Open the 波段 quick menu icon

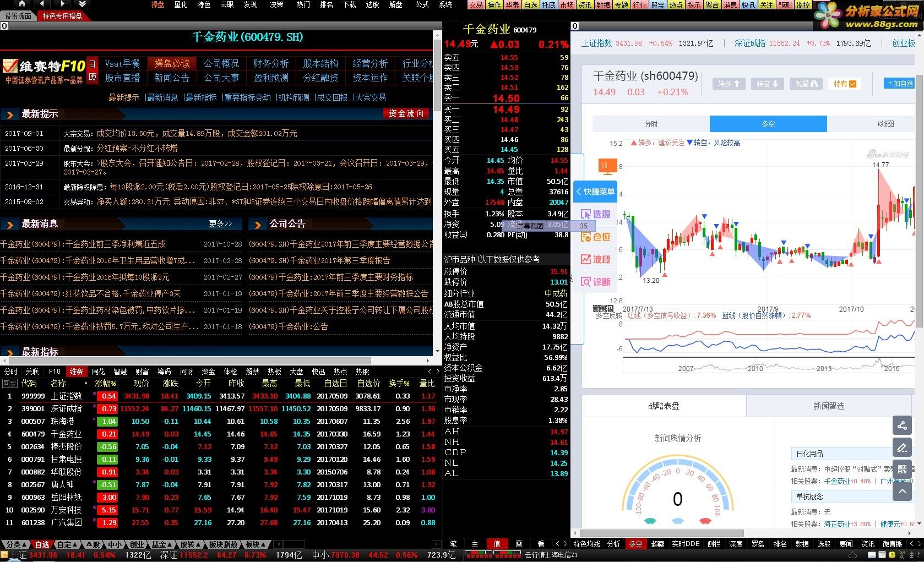click(595, 259)
